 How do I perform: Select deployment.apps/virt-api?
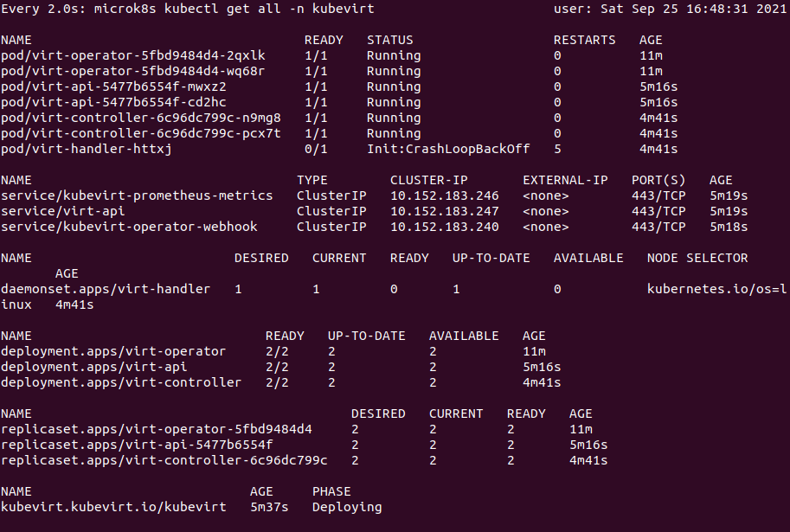pos(93,368)
